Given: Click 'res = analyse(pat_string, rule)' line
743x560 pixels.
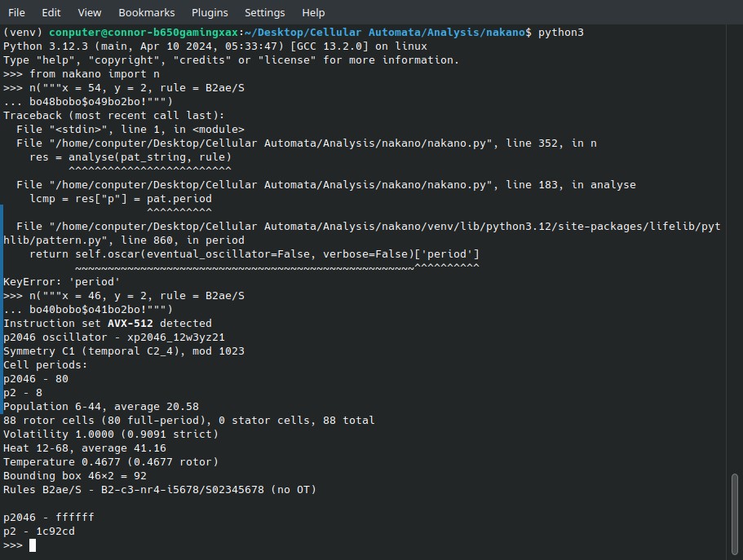Looking at the screenshot, I should [x=130, y=157].
